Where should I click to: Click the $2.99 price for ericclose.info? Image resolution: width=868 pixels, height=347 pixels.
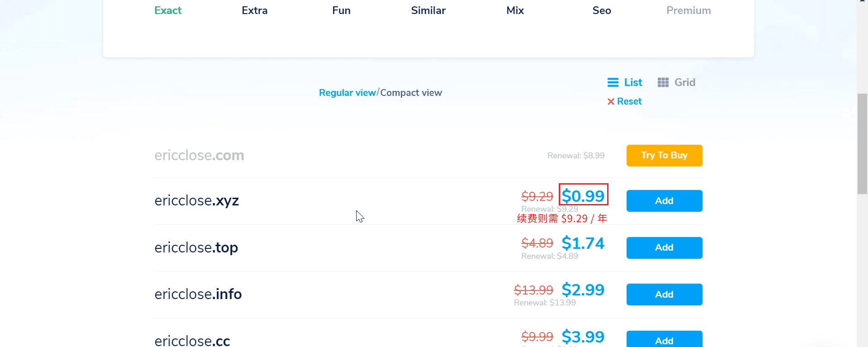(x=583, y=290)
